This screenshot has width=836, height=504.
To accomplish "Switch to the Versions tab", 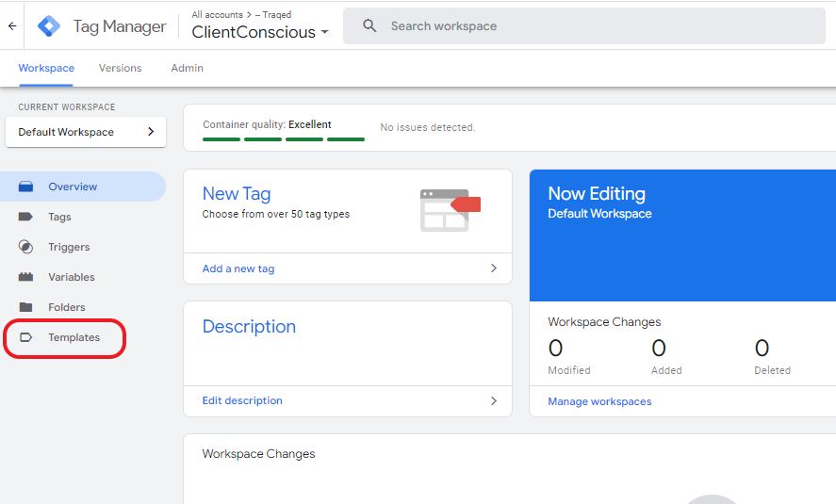I will pyautogui.click(x=121, y=68).
